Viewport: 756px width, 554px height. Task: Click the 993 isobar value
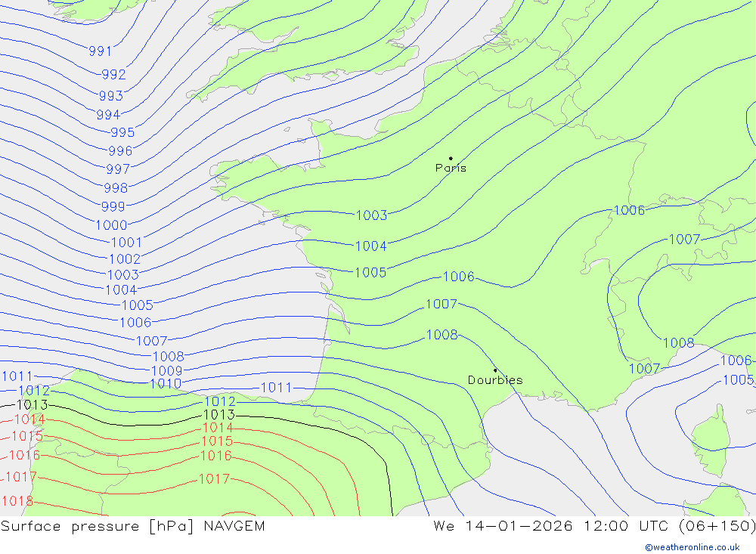click(x=111, y=96)
